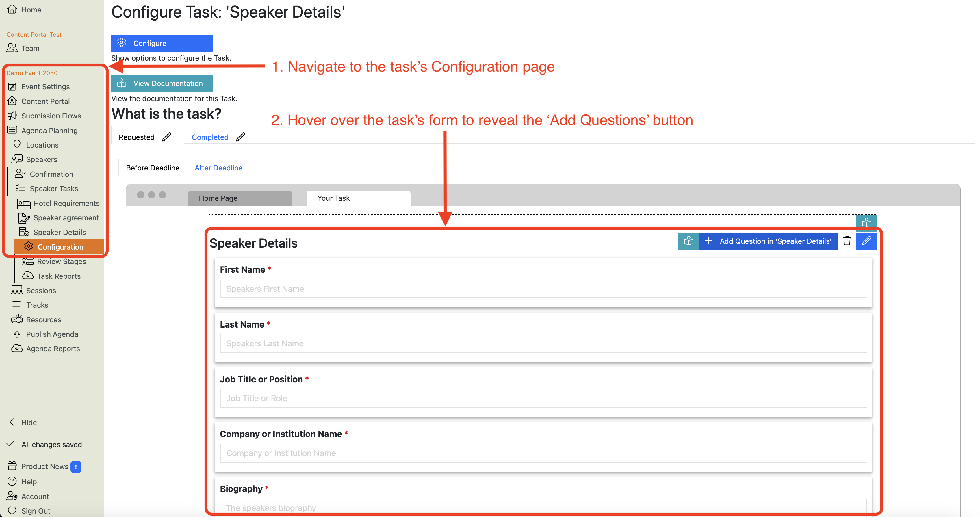The image size is (980, 517).
Task: Edit the Speaker Details form pencil
Action: [866, 241]
